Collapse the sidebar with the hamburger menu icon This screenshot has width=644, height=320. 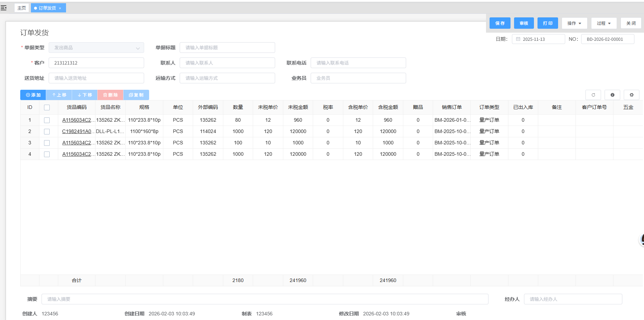(x=4, y=8)
